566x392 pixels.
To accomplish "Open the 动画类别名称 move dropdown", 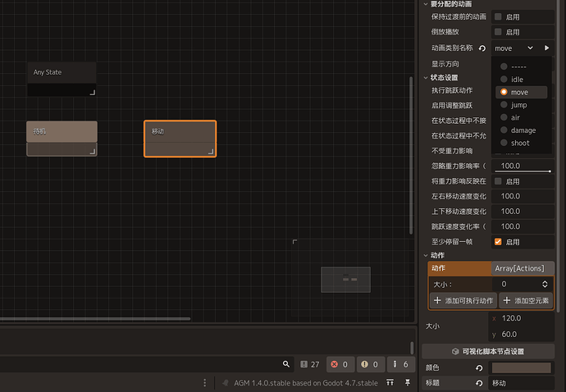I will click(515, 48).
